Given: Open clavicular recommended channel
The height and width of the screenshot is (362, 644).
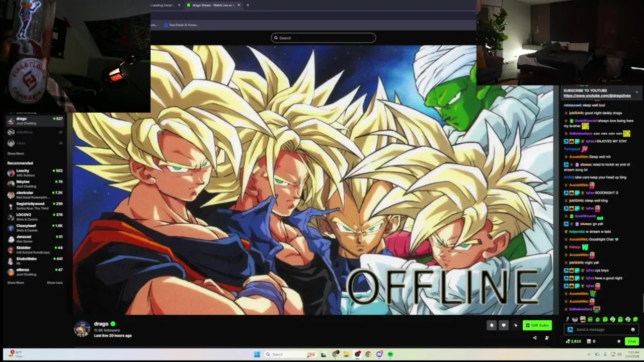Looking at the screenshot, I should click(x=35, y=195).
